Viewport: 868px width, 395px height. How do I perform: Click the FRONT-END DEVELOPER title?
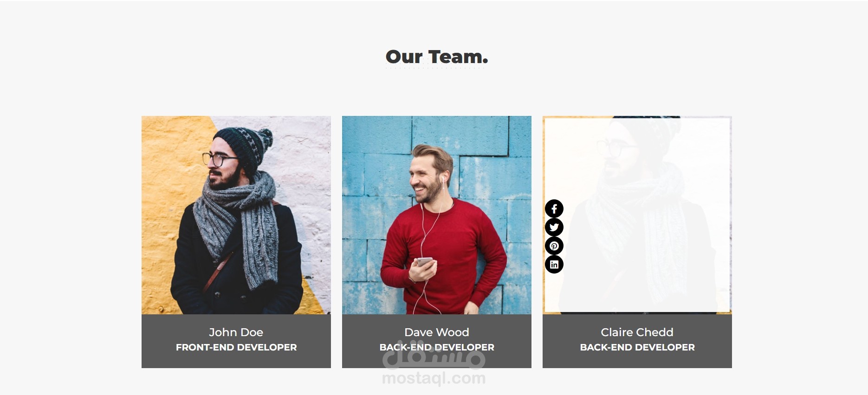pos(236,347)
